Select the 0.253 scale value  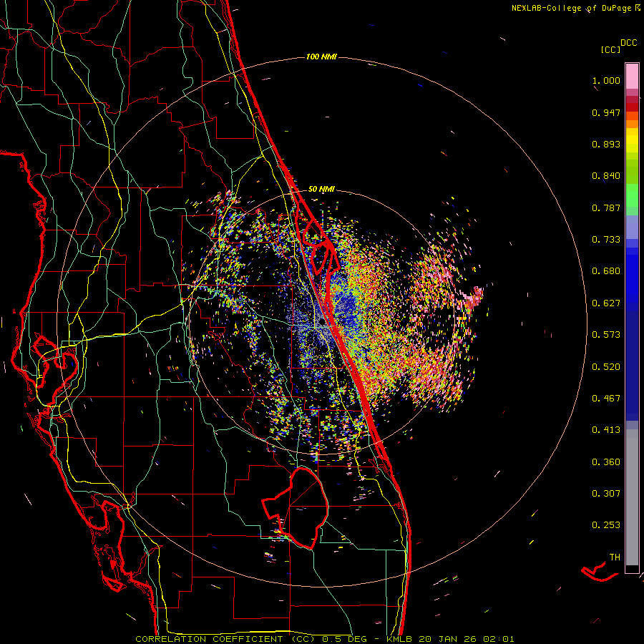606,525
